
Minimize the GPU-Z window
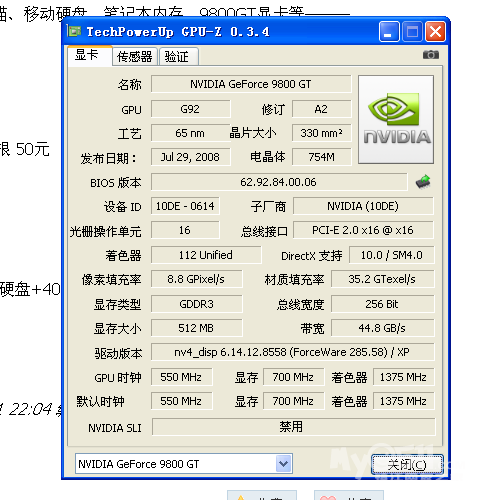388,32
